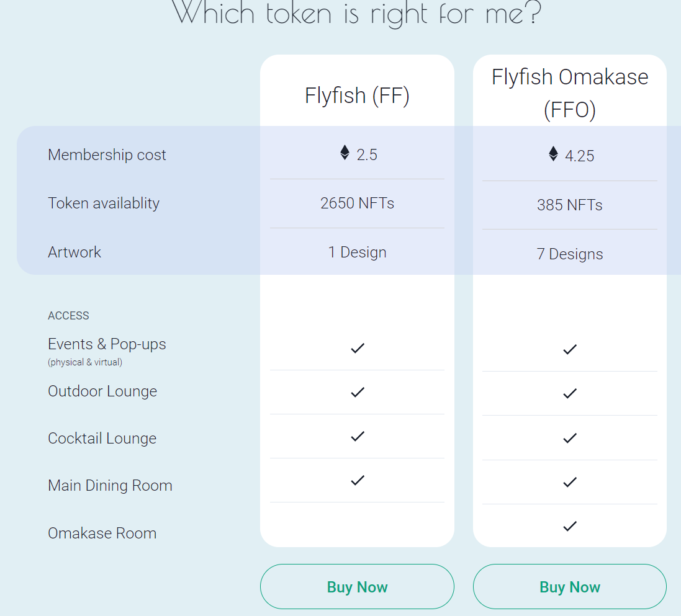Buy the Flyfish Omakase (FFO) token now
Viewport: 681px width, 616px height.
[x=570, y=586]
